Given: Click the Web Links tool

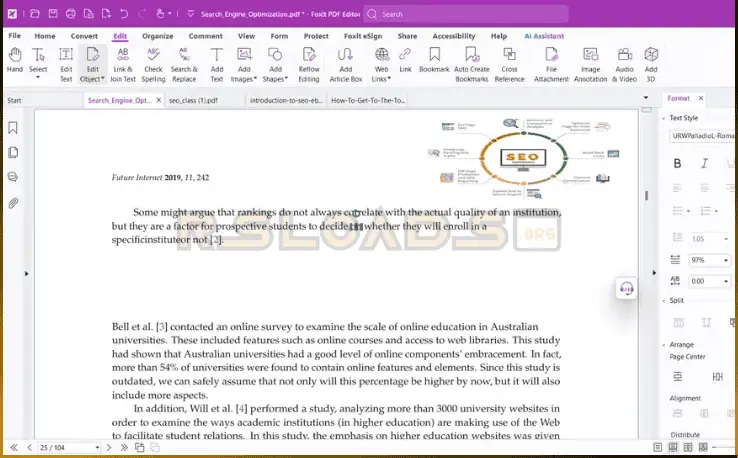Looking at the screenshot, I should [x=382, y=65].
